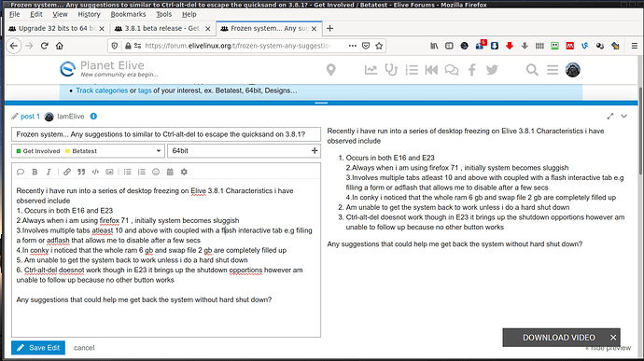The height and width of the screenshot is (361, 644).
Task: Click the Save Edit button
Action: click(38, 347)
